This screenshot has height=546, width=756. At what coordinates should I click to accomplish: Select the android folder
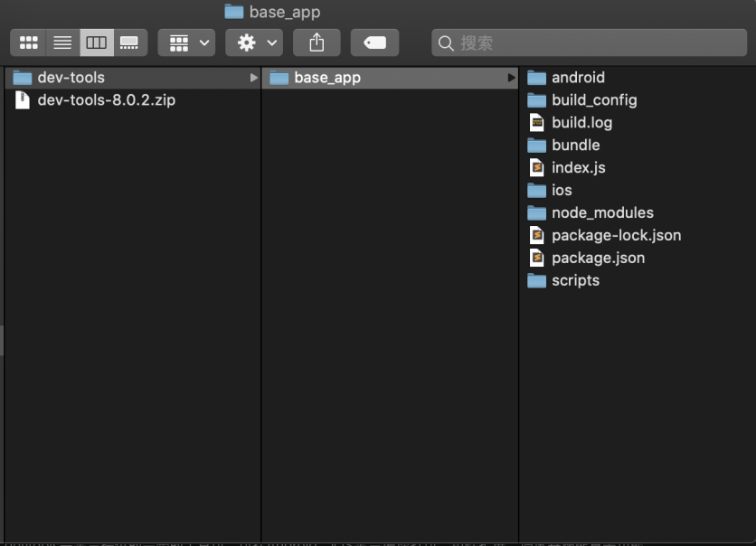point(578,78)
